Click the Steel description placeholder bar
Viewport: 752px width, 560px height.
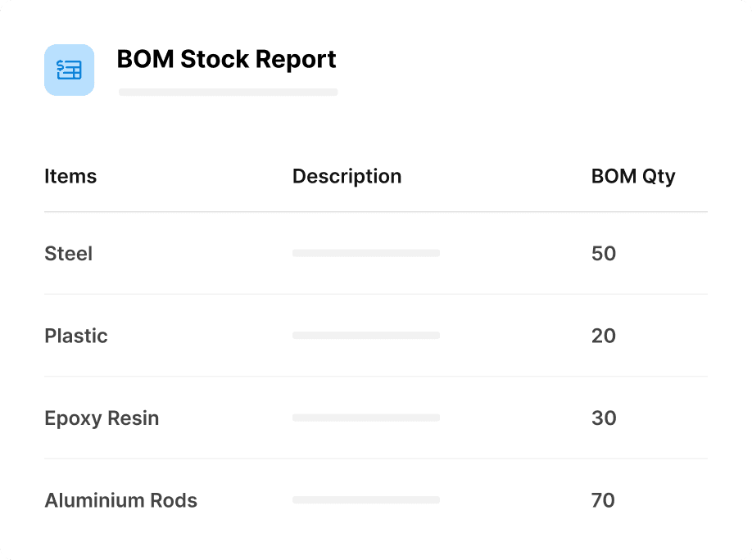click(x=365, y=254)
